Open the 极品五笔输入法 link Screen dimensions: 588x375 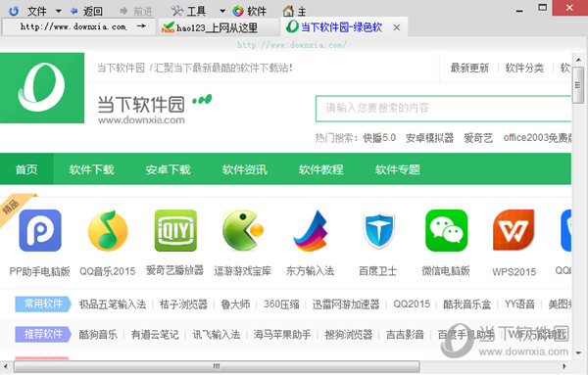coord(113,305)
